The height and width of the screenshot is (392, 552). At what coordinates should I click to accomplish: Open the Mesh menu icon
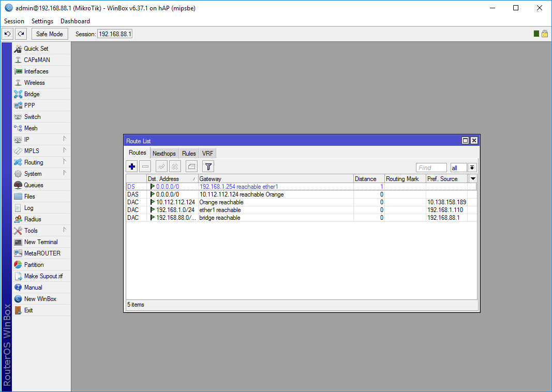click(18, 128)
